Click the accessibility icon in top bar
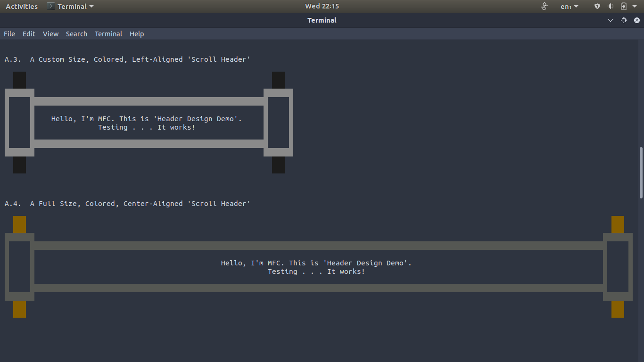Viewport: 644px width, 362px height. pos(544,6)
